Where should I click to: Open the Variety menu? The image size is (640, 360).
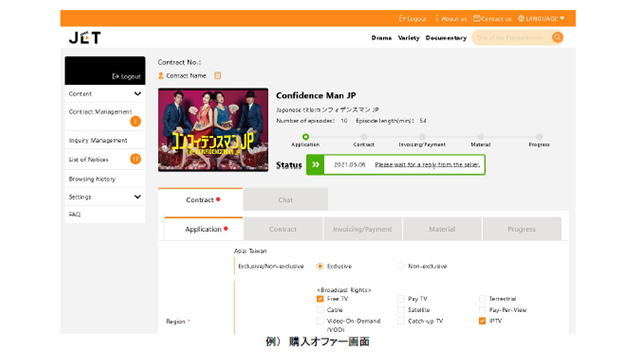coord(409,38)
